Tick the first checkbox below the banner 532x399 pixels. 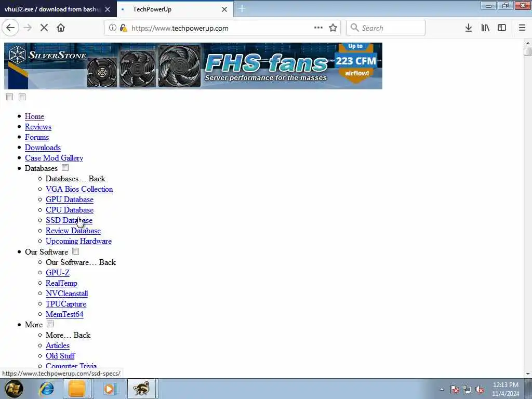coord(10,97)
